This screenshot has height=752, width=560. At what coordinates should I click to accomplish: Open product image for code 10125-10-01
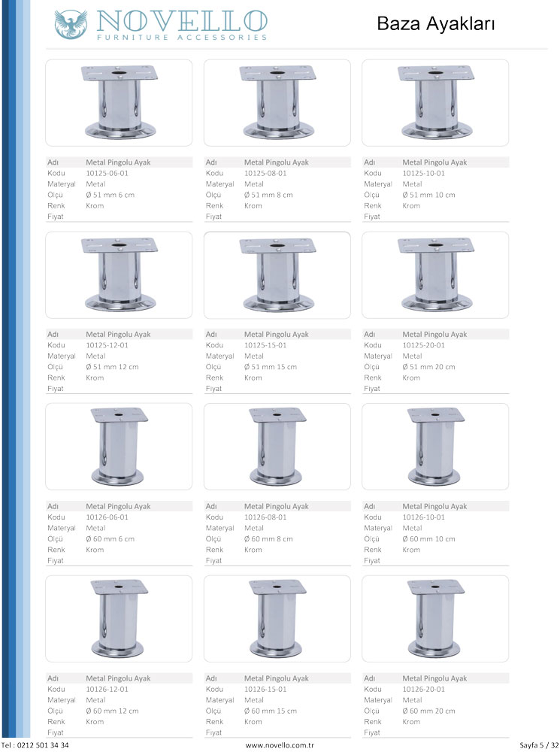[435, 102]
